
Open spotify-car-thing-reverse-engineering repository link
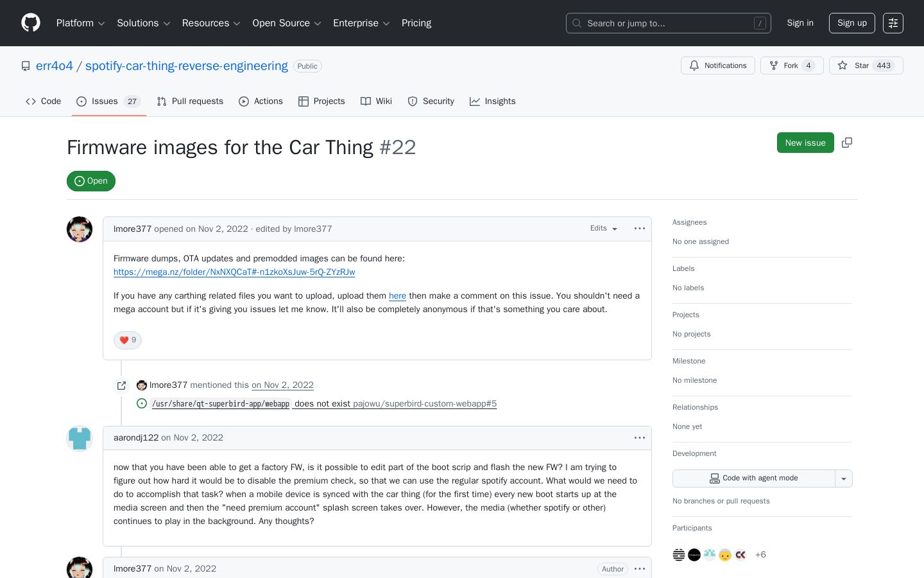tap(187, 66)
